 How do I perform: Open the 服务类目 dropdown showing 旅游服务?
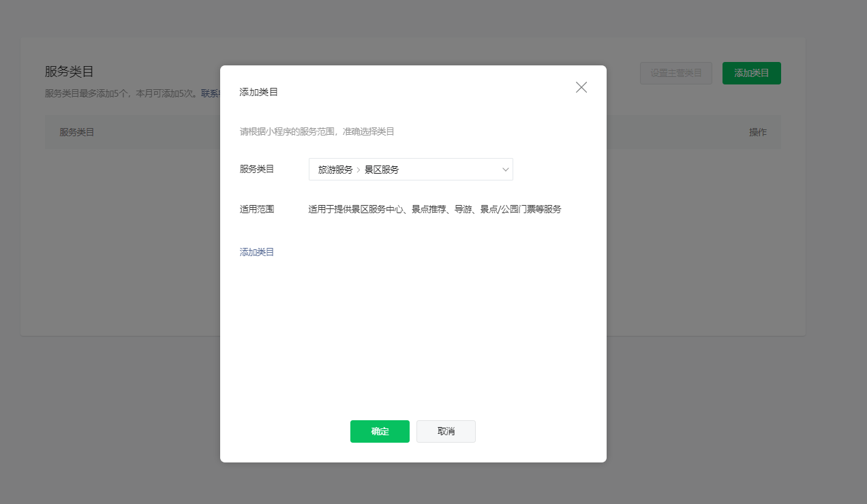(410, 170)
